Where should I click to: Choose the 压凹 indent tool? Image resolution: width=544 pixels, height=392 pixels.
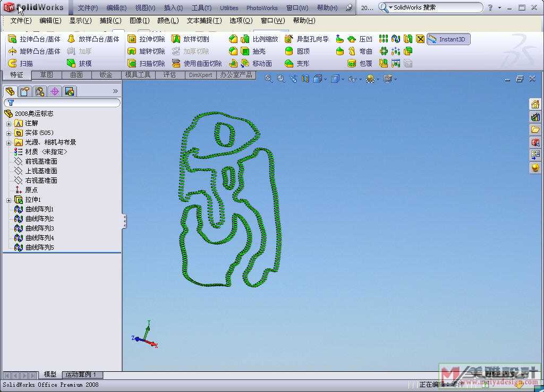point(360,39)
